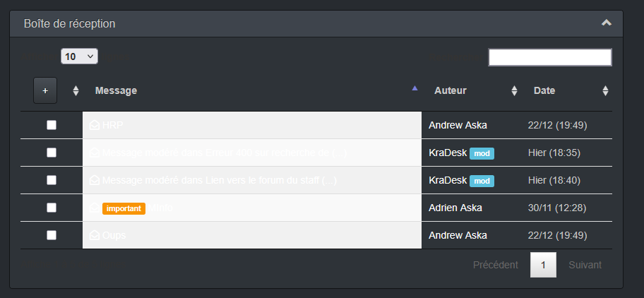The image size is (644, 298).
Task: Sort by Auteur column arrows
Action: click(x=514, y=90)
